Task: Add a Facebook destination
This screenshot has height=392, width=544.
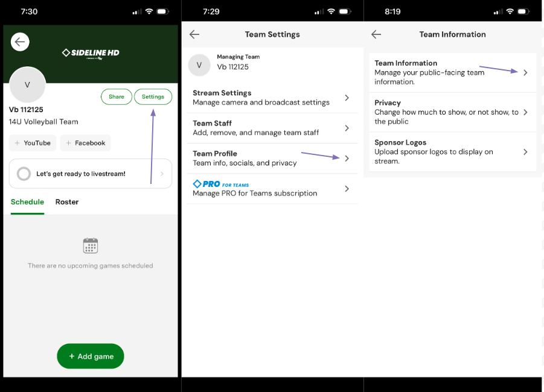Action: pos(85,143)
